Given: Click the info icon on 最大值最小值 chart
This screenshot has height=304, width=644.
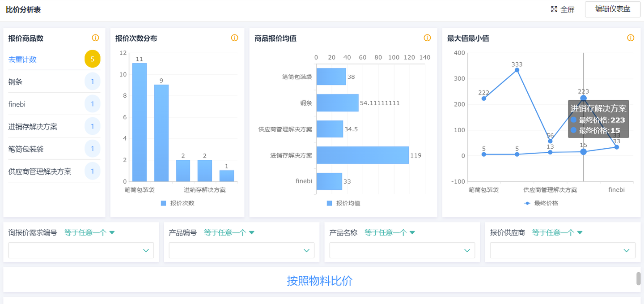Looking at the screenshot, I should click(x=631, y=38).
